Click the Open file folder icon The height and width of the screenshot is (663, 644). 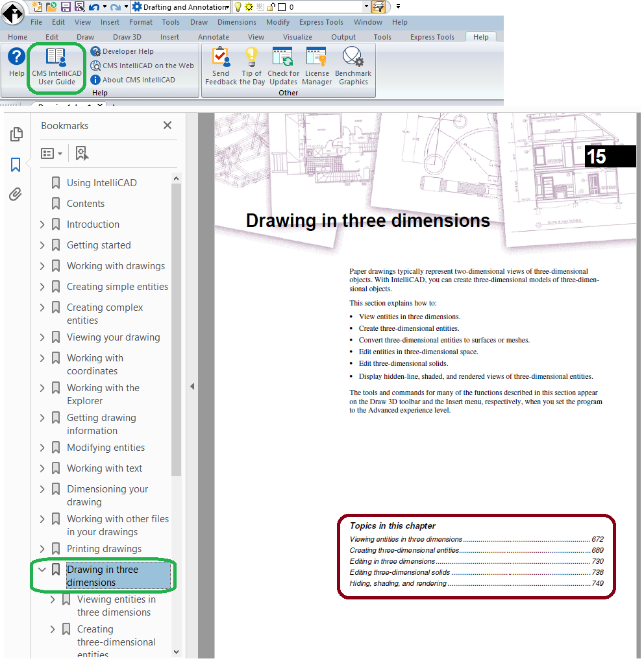tap(51, 6)
